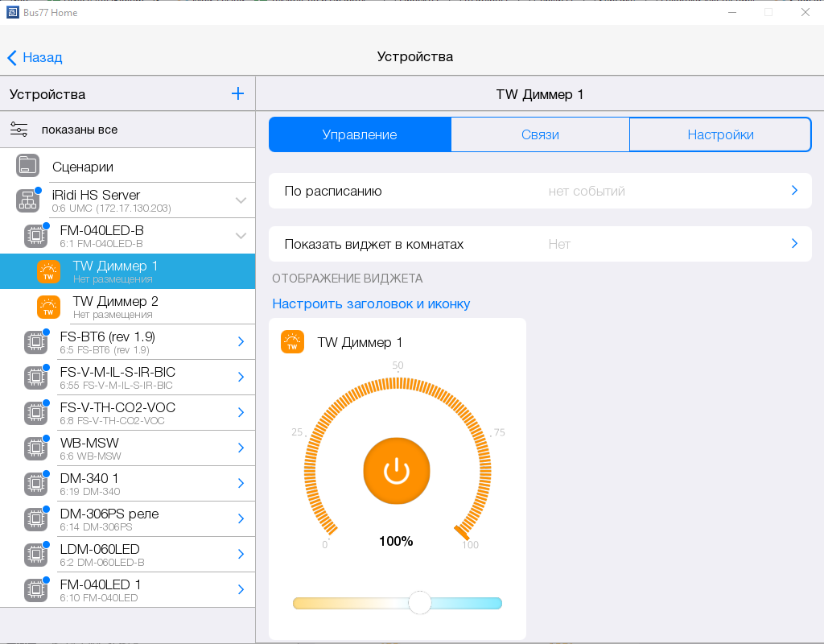
Task: Toggle the orange power button on dimmer
Action: coord(397,471)
